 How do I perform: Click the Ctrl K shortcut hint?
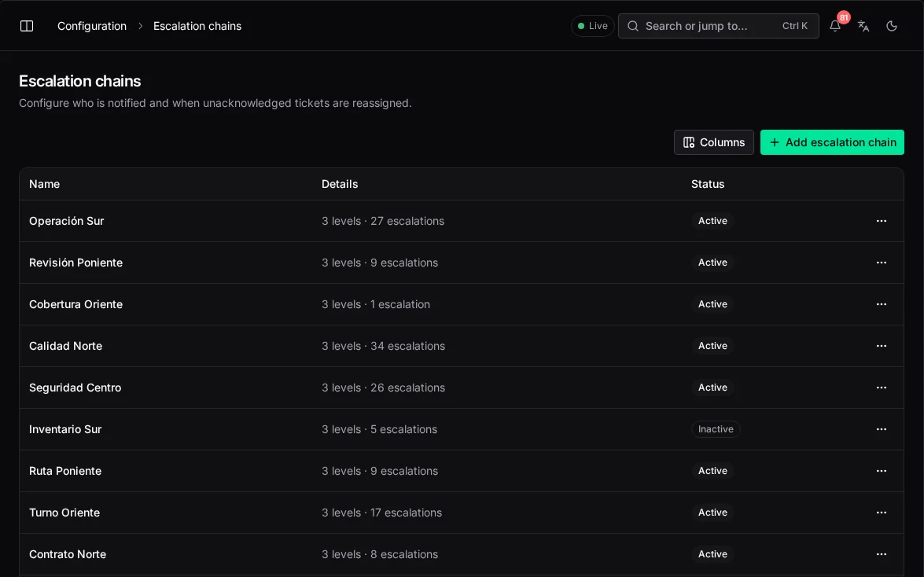click(x=795, y=26)
